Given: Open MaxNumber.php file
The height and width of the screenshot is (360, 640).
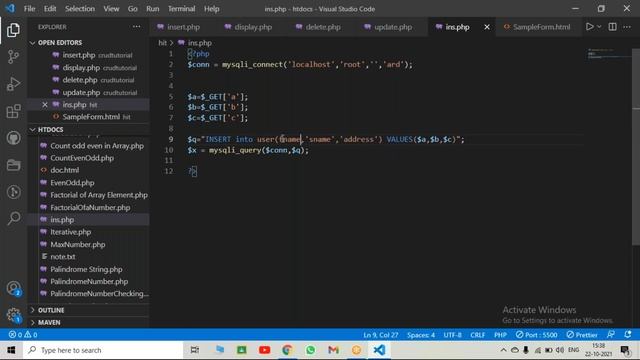Looking at the screenshot, I should tap(78, 244).
